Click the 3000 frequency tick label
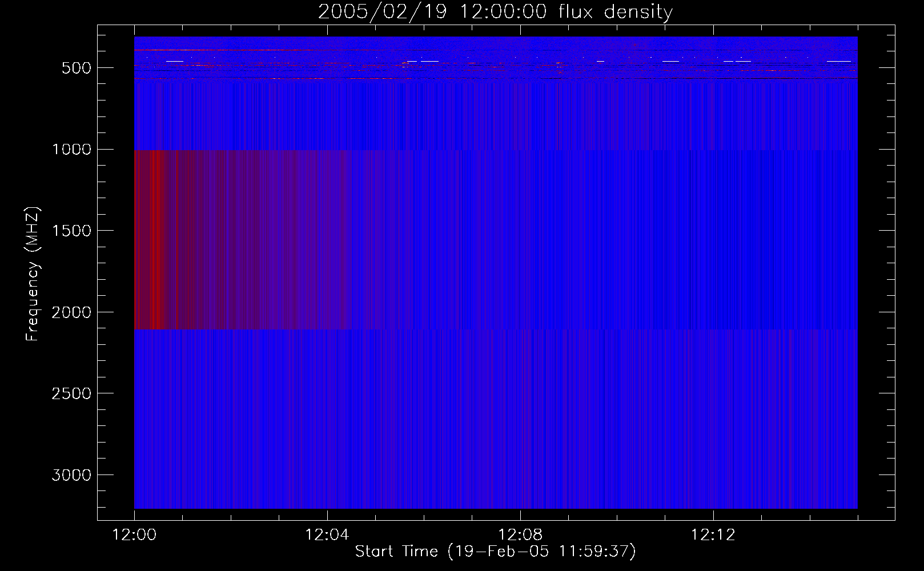The height and width of the screenshot is (571, 924). (71, 475)
